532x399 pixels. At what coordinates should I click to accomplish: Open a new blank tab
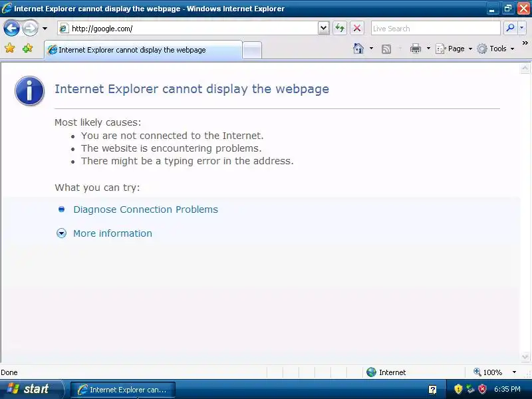pos(252,51)
